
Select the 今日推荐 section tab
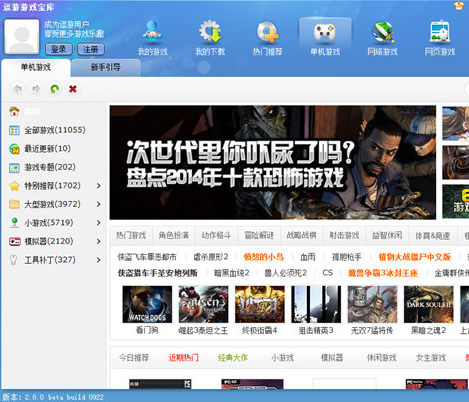[134, 358]
